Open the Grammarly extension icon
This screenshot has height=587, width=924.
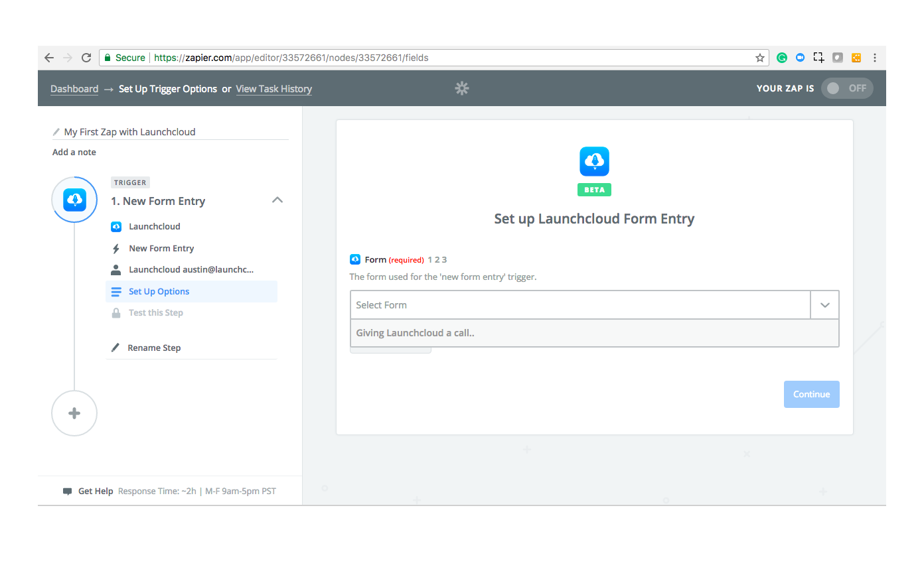782,58
